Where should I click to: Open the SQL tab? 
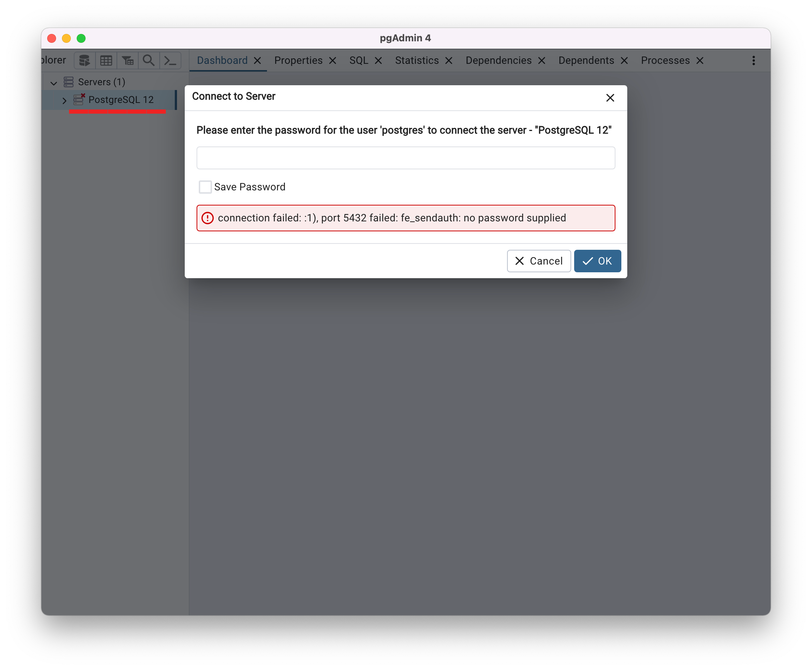tap(359, 61)
